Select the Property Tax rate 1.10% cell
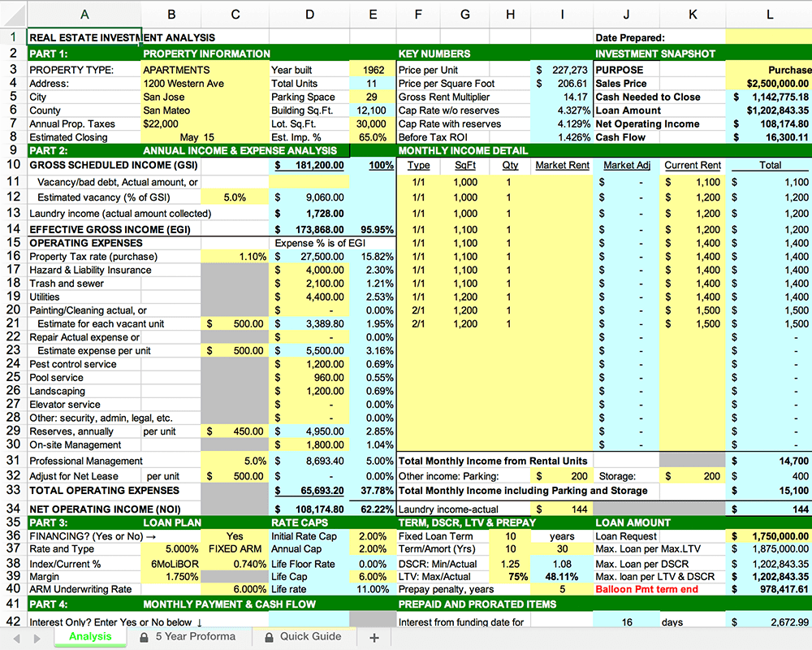 tap(235, 257)
